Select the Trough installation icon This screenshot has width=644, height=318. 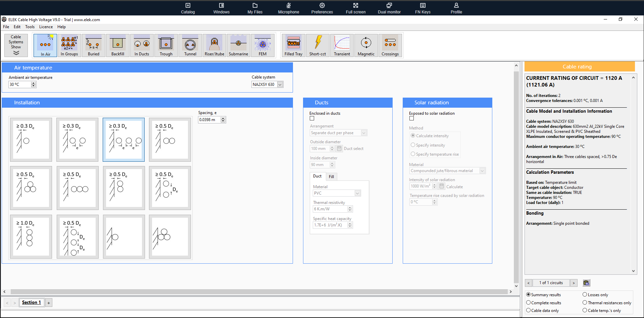166,45
